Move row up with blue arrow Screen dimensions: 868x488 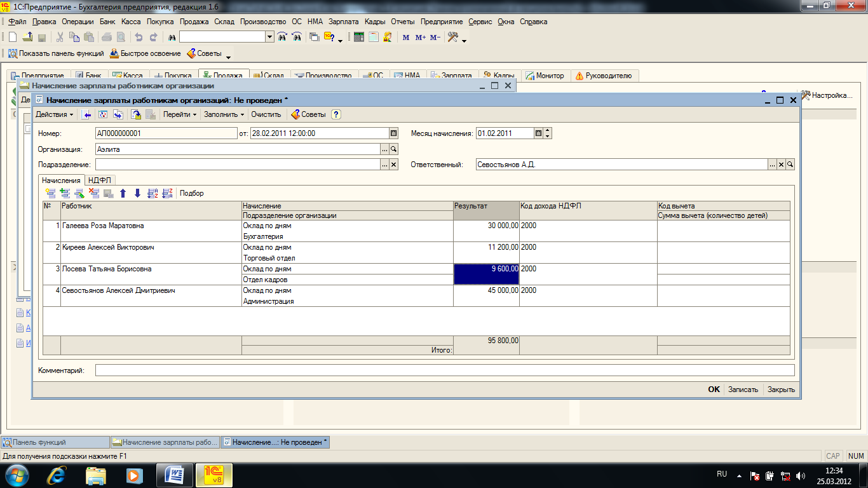click(x=123, y=193)
